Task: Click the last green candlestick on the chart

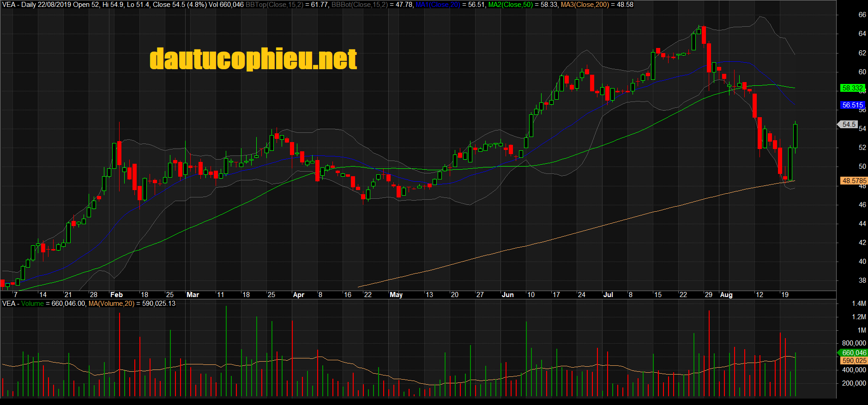Action: [x=795, y=136]
